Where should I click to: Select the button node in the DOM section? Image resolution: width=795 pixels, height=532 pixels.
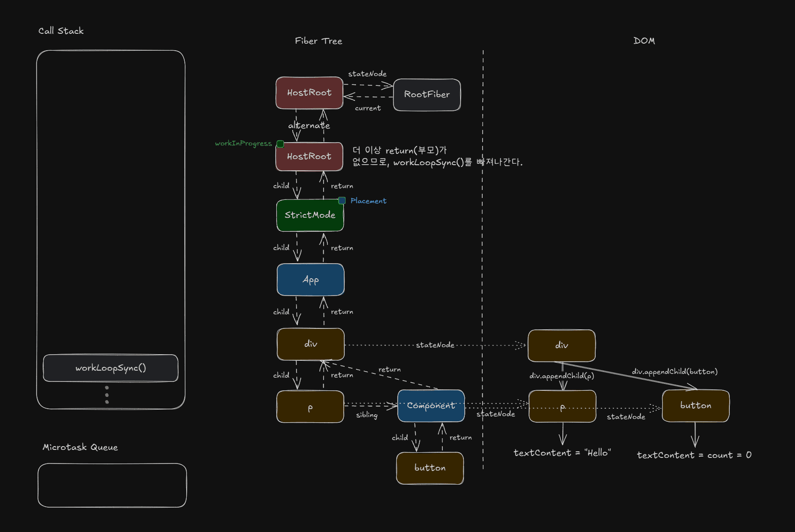[x=696, y=406]
